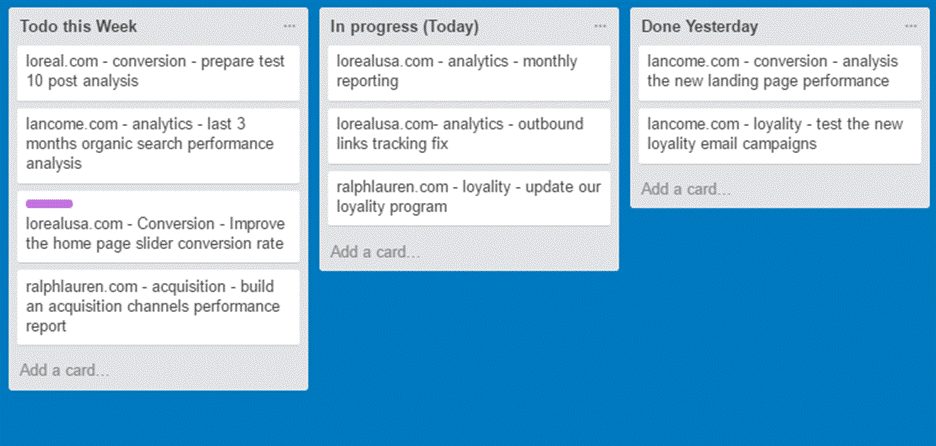Add a card to Done Yesterday list
936x446 pixels.
(686, 188)
